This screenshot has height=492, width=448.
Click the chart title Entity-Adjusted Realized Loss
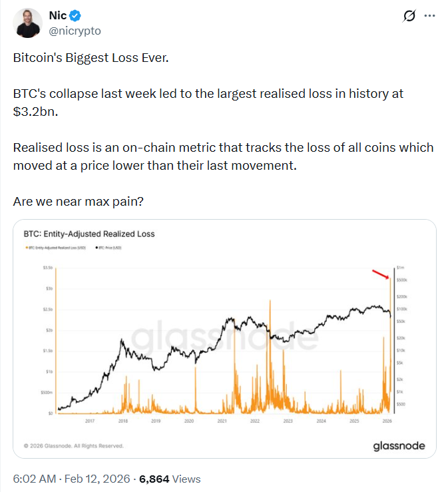(89, 234)
